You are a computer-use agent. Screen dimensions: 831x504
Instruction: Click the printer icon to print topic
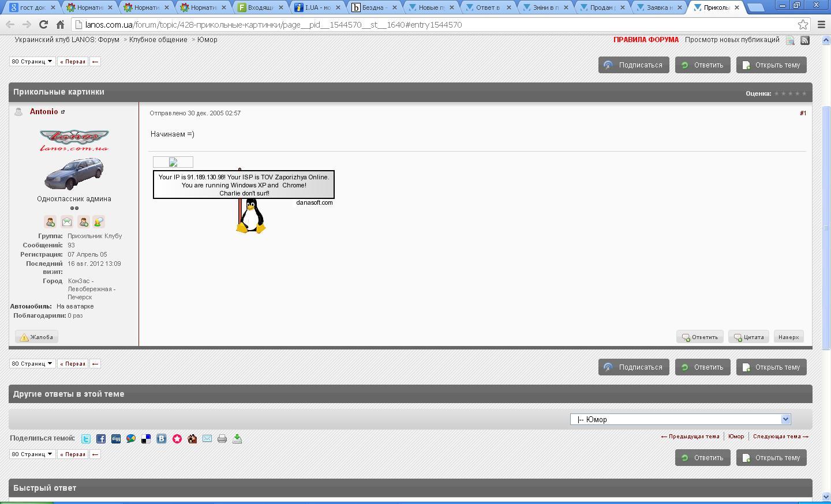[222, 439]
